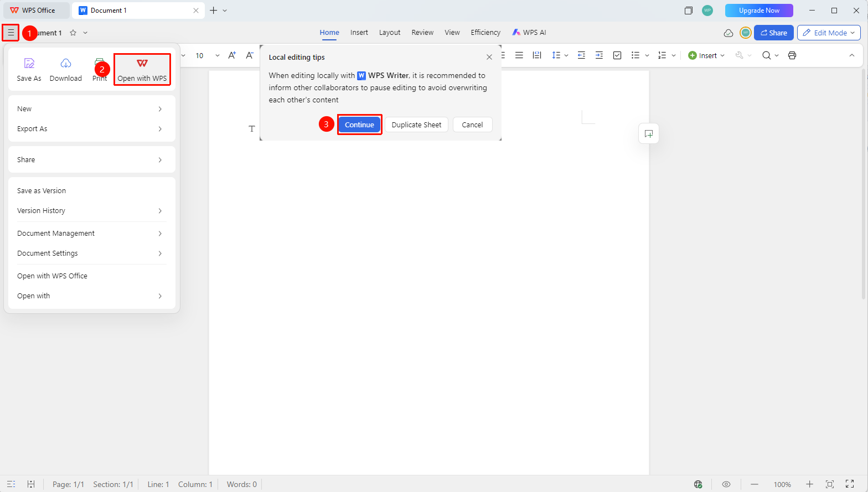Screen dimensions: 868x492
Task: Click the cloud sync status icon
Action: (x=728, y=33)
